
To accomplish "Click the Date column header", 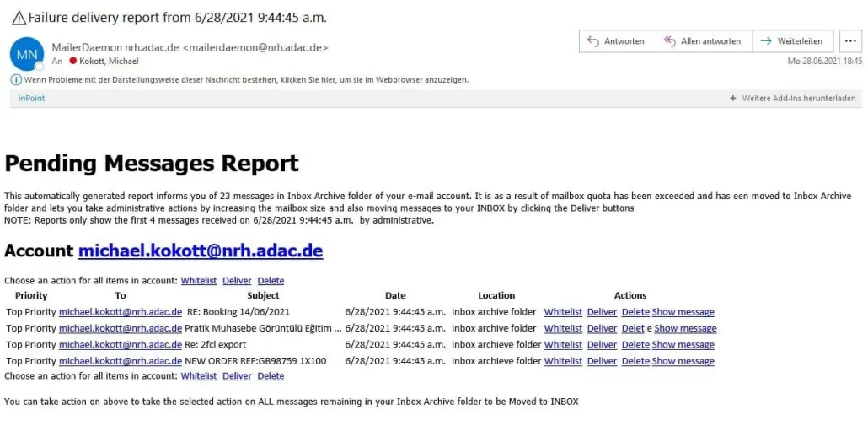I will (395, 295).
